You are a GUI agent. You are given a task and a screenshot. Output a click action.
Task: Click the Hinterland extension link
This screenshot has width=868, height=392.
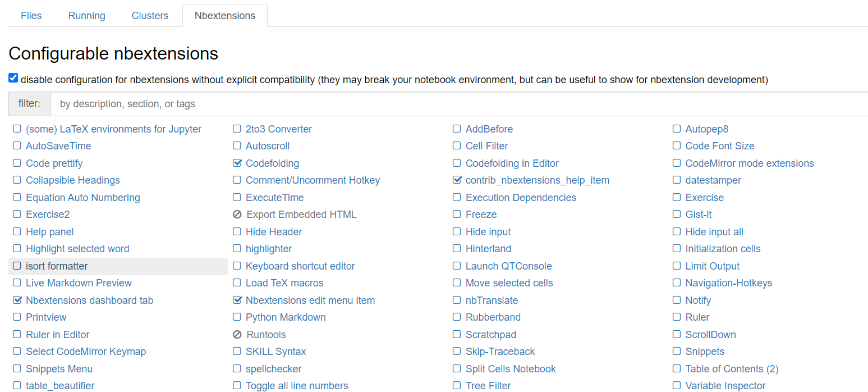[488, 249]
